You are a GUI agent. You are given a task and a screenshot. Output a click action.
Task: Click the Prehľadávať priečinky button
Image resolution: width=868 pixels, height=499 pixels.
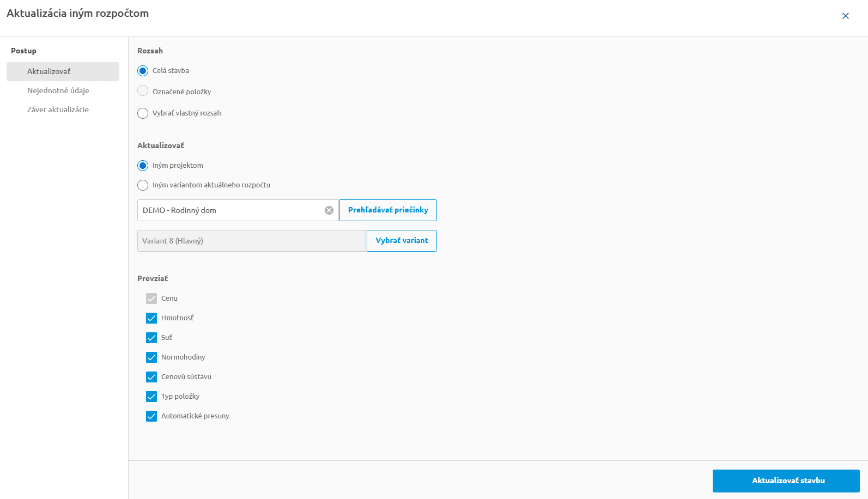(388, 210)
